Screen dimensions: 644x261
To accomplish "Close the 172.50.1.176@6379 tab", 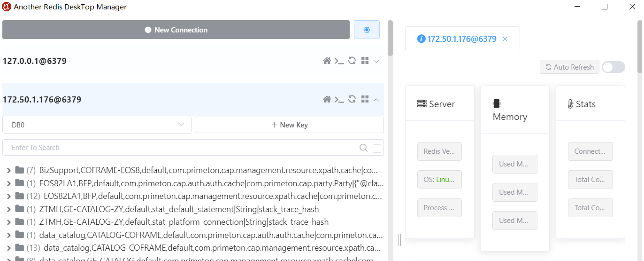I will (505, 39).
